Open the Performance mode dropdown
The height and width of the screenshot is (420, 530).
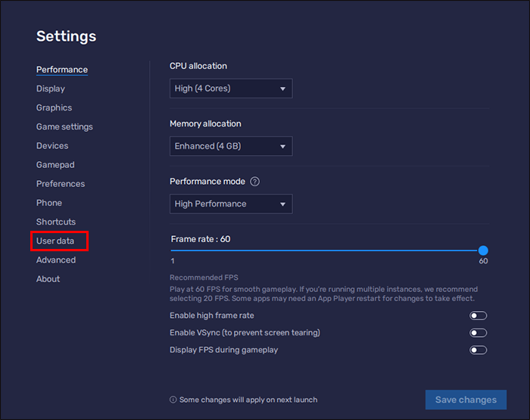point(231,204)
